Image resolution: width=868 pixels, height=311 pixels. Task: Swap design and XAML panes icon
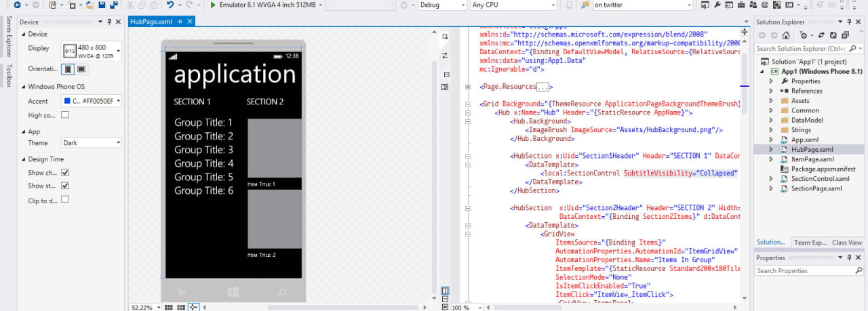click(445, 55)
